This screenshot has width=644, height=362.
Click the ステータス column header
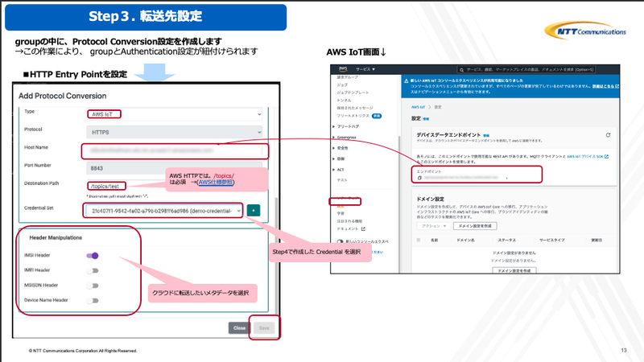[x=507, y=240]
